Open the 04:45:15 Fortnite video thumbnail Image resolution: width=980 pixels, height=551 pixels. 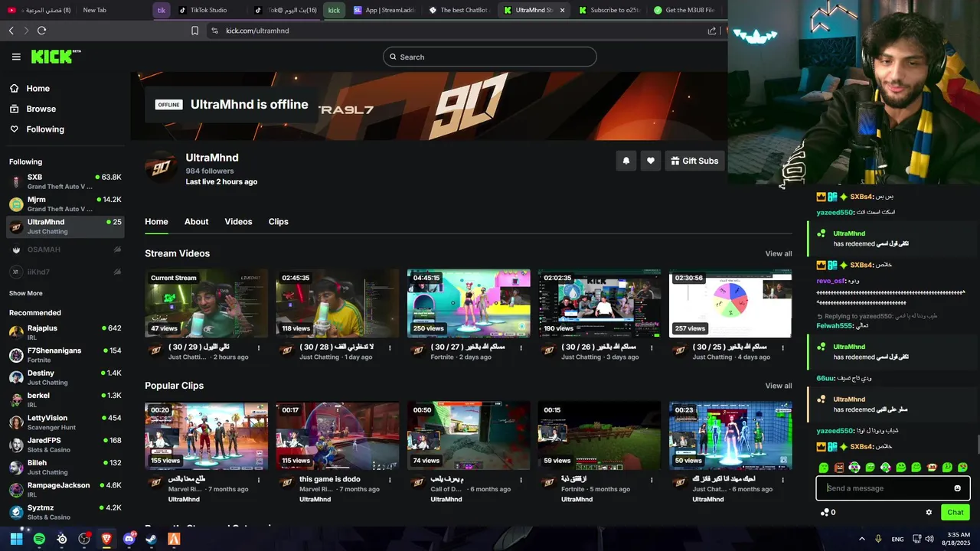point(469,303)
